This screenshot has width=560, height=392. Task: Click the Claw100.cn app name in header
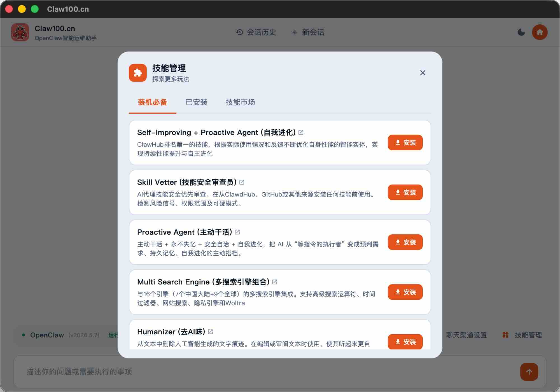pyautogui.click(x=55, y=29)
